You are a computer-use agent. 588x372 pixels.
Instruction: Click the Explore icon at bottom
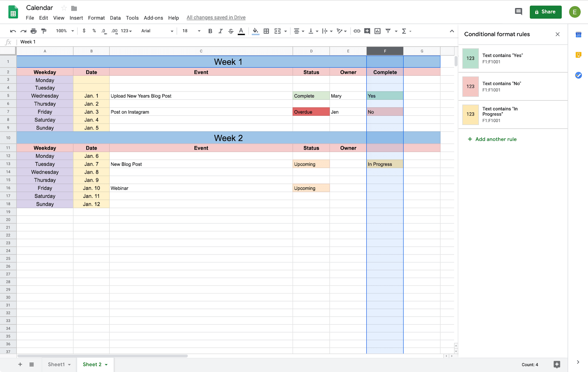pyautogui.click(x=557, y=364)
